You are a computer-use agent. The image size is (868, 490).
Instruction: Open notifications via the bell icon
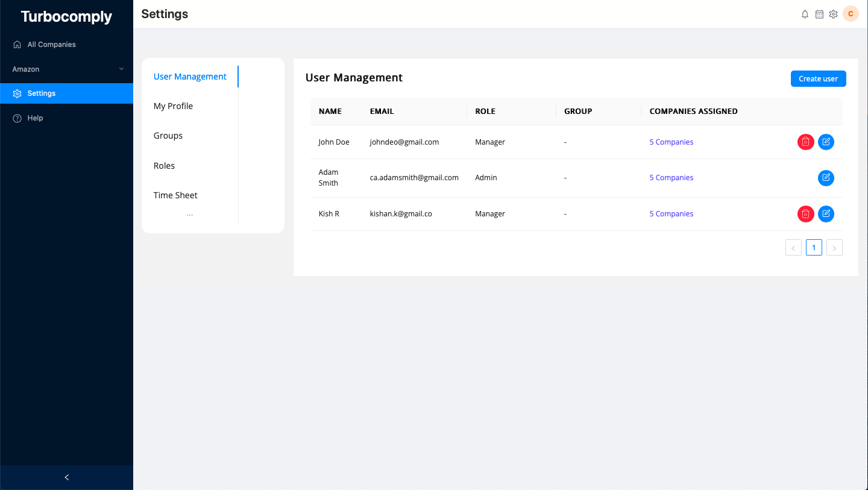click(x=805, y=14)
